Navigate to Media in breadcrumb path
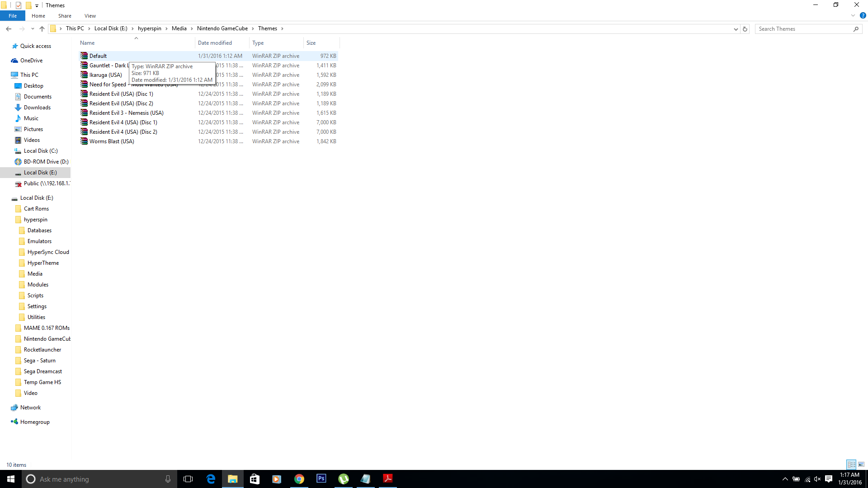Screen dimensions: 868x488 [x=179, y=28]
